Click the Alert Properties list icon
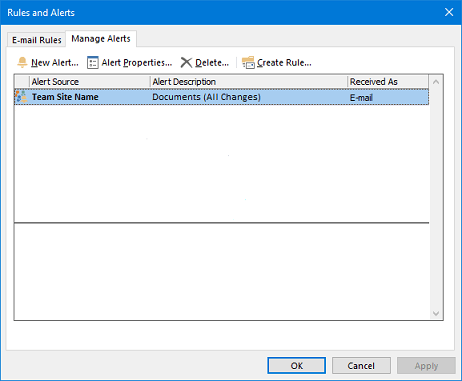This screenshot has height=381, width=462. point(93,63)
